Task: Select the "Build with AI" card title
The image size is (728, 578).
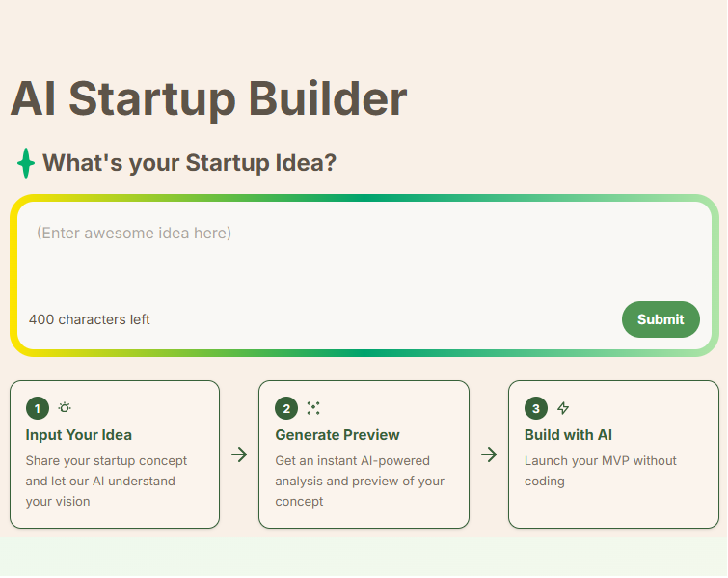Action: [568, 435]
